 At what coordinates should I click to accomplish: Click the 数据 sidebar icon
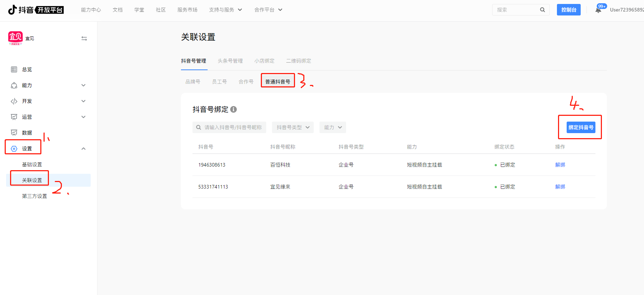coord(14,133)
